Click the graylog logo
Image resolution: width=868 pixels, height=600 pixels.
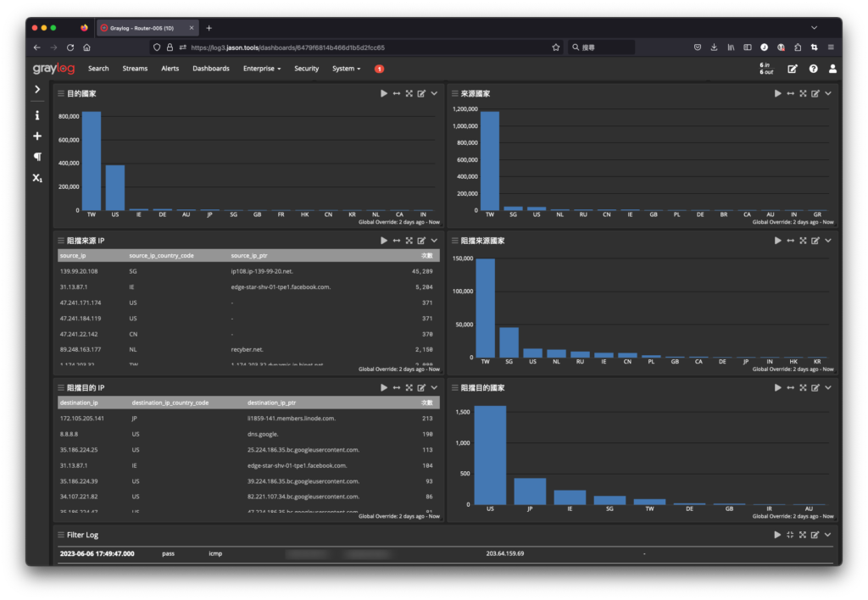(53, 69)
